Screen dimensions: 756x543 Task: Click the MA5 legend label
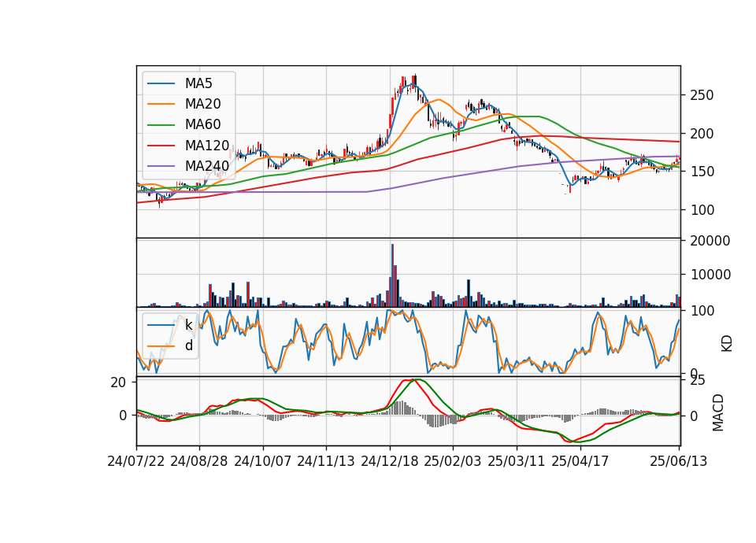(x=198, y=83)
